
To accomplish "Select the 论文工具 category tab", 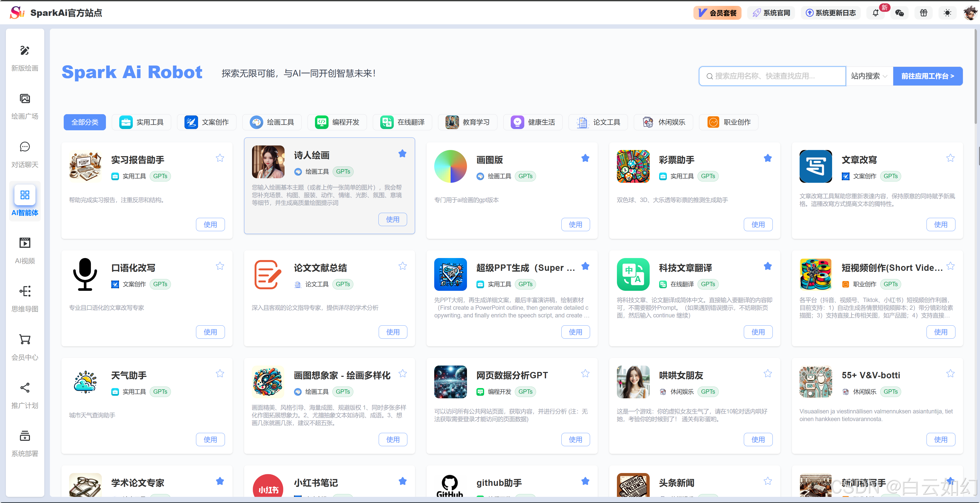I will (598, 122).
